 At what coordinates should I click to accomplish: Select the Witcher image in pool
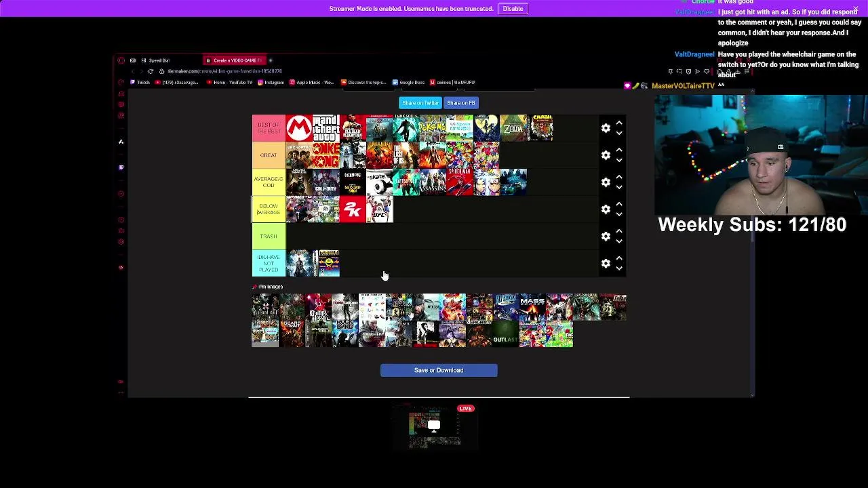(372, 334)
